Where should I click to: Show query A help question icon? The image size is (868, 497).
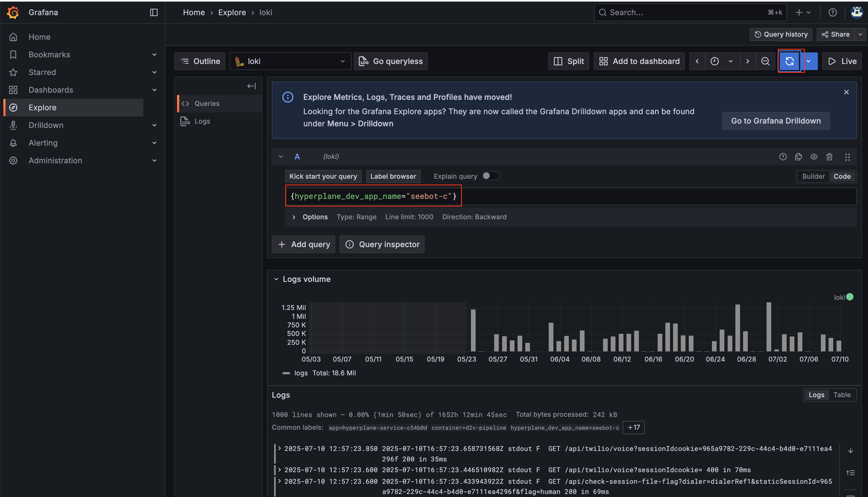pos(783,157)
